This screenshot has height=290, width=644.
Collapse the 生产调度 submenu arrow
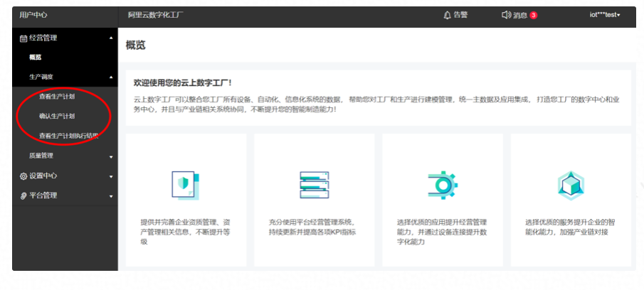pyautogui.click(x=111, y=77)
